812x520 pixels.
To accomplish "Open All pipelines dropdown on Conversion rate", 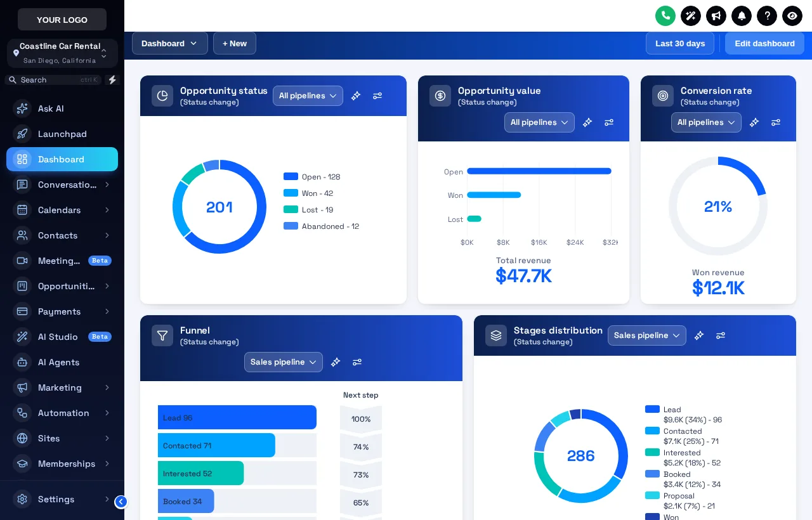I will (x=706, y=122).
